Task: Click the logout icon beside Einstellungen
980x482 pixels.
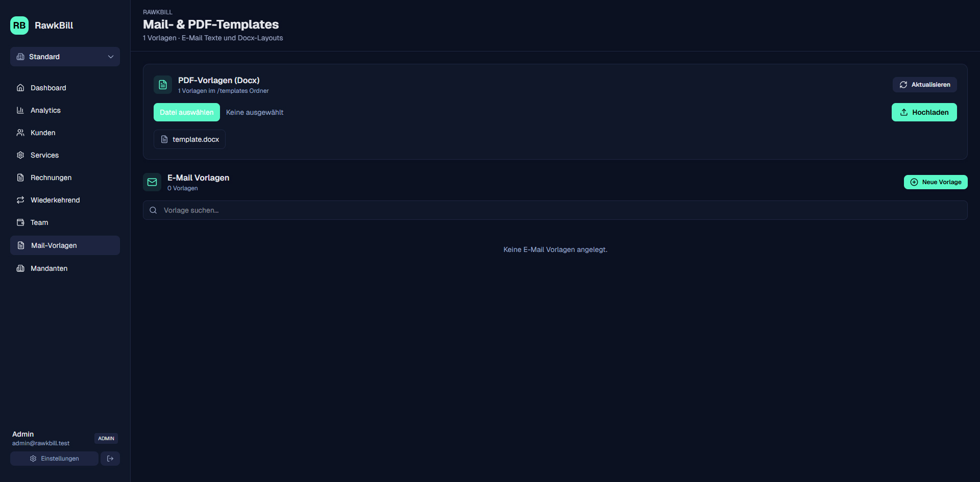Action: [x=110, y=459]
